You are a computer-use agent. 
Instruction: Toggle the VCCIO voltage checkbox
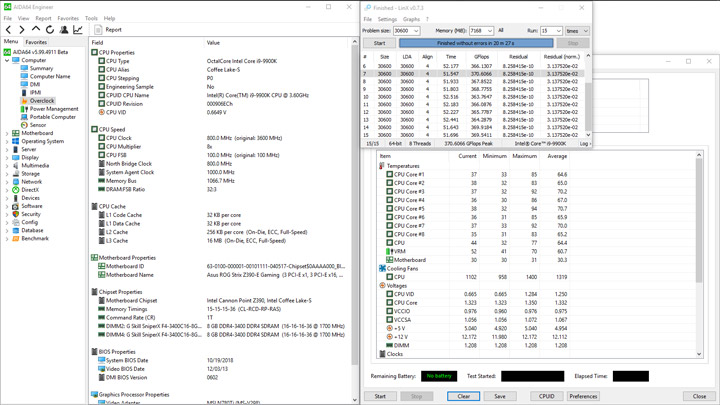pos(389,311)
